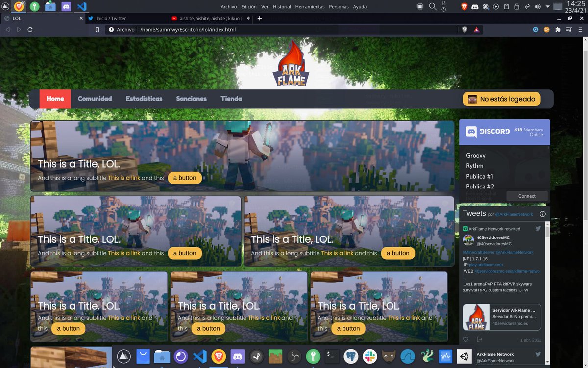Open the volume control in system tray
The width and height of the screenshot is (588, 368).
pyautogui.click(x=538, y=7)
